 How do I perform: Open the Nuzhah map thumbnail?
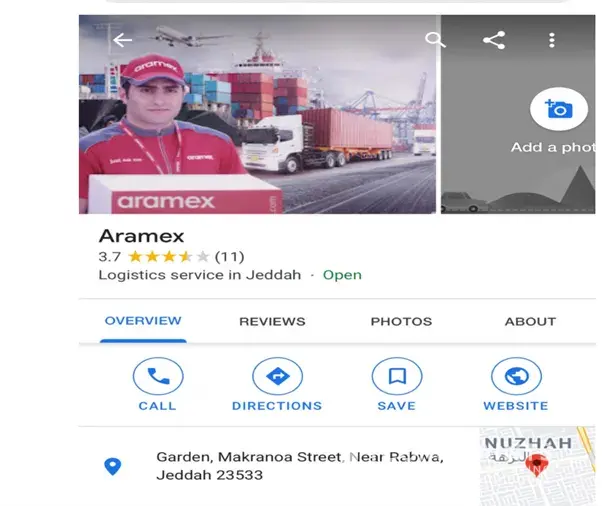(538, 466)
